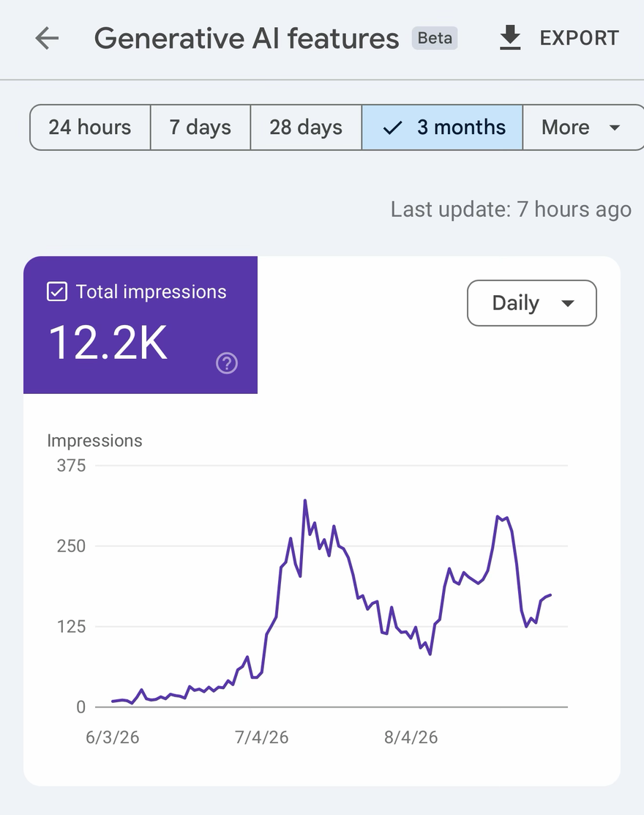
Task: Uncheck the Total impressions checkbox
Action: pos(57,291)
